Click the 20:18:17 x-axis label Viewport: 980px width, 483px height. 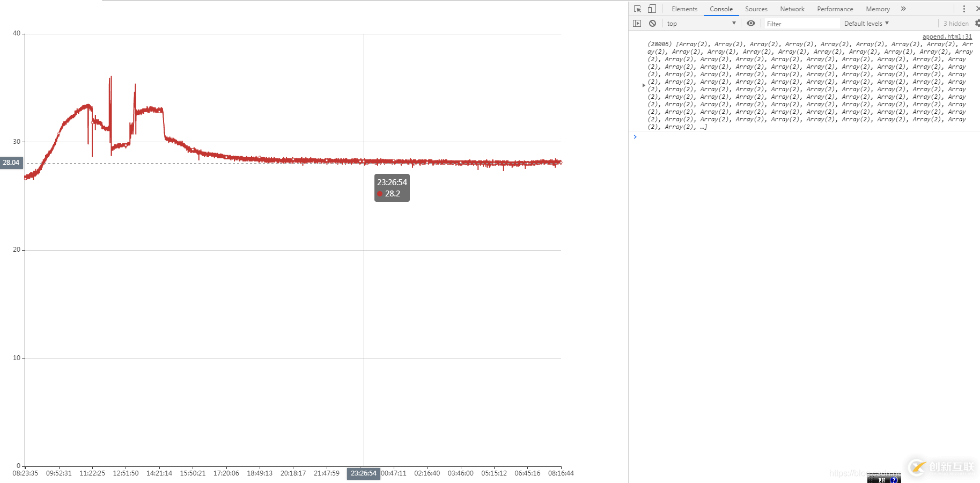click(293, 473)
